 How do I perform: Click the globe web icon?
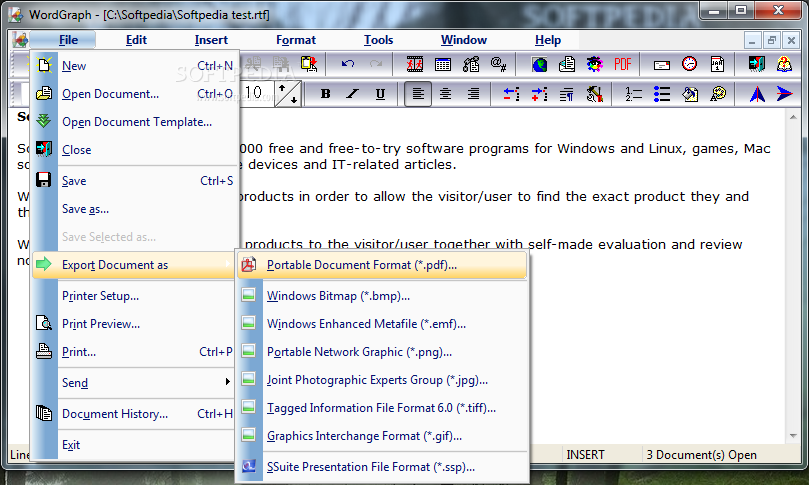click(539, 64)
